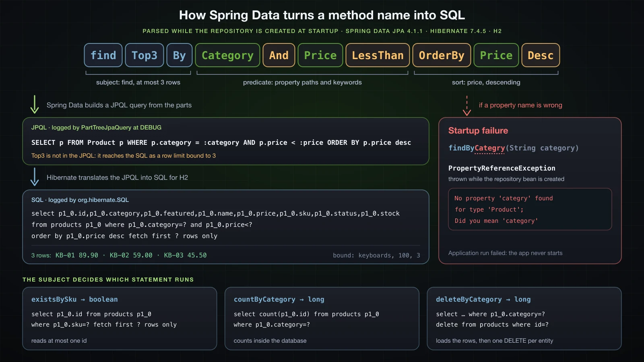The width and height of the screenshot is (644, 362).
Task: Click the 'deleteByCategory → long' card title
Action: [483, 299]
